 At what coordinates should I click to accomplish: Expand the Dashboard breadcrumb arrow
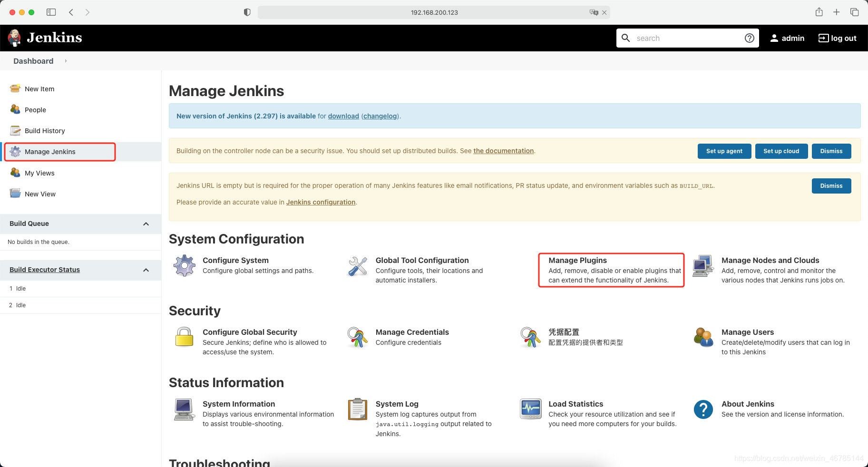pos(66,61)
